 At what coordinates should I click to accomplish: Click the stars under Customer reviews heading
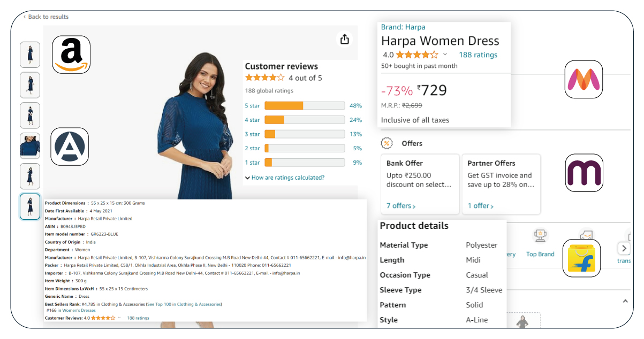[x=265, y=78]
